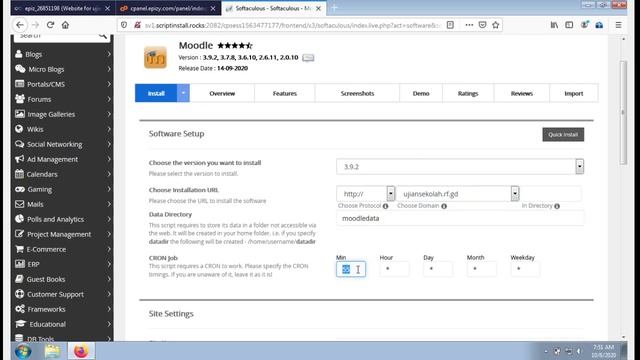The image size is (640, 360).
Task: Click the Portals/CMS sidebar icon
Action: tap(19, 84)
